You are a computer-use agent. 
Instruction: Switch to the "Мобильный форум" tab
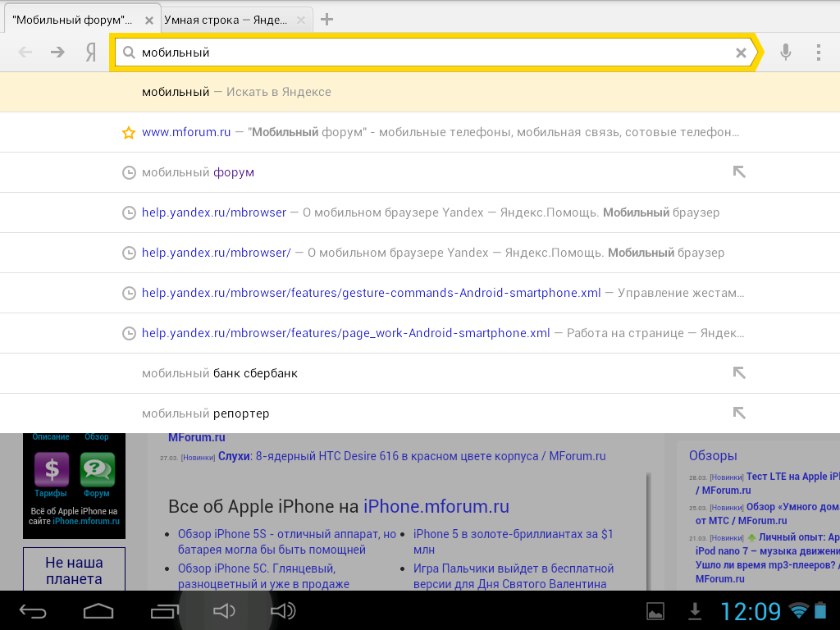[73, 21]
